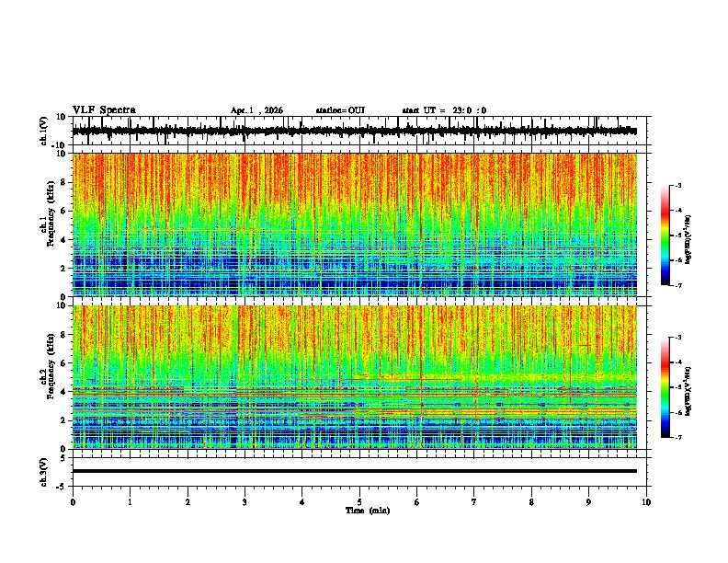Viewport: 728px width, 563px height.
Task: Click time axis tick label "10" at bottom right
Action: (x=646, y=502)
